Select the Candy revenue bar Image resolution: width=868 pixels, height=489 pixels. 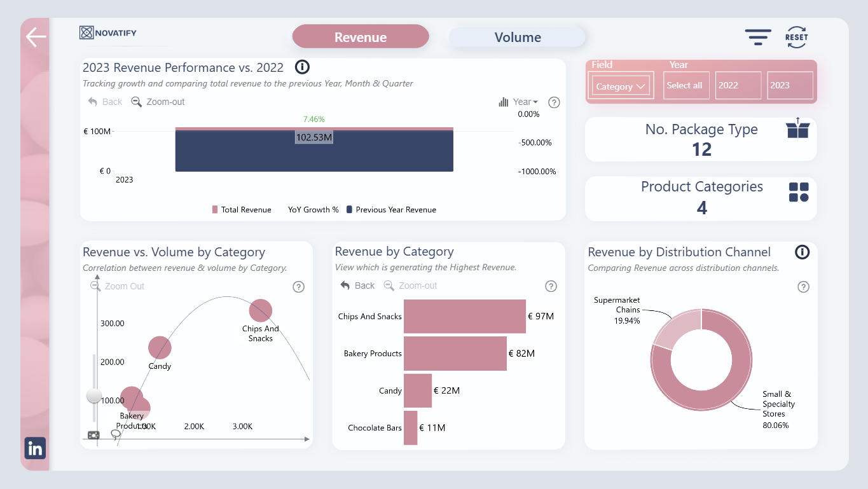point(418,390)
